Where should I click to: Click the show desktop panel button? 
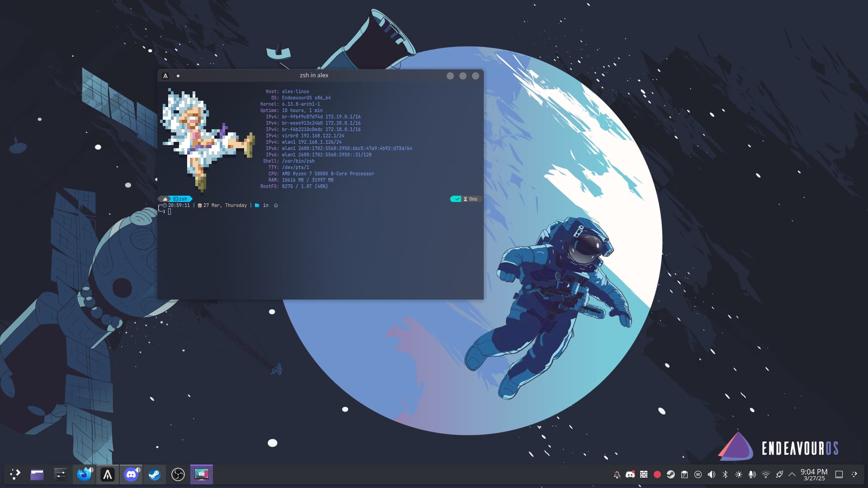(x=839, y=474)
